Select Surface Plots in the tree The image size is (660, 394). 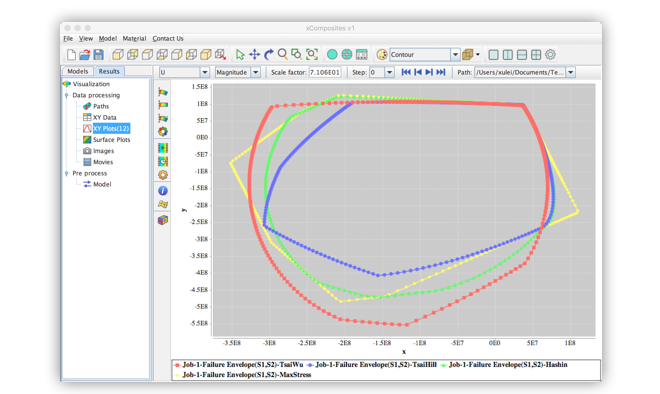[x=112, y=140]
